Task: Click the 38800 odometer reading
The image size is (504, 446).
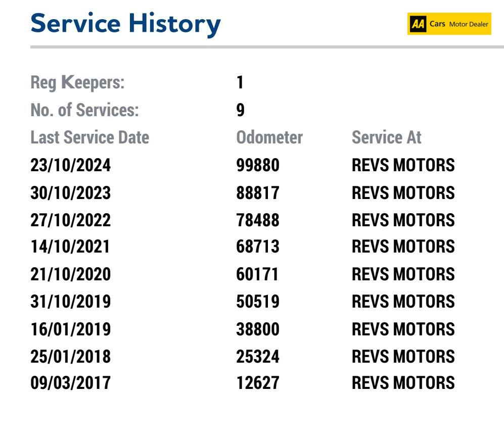Action: click(258, 329)
